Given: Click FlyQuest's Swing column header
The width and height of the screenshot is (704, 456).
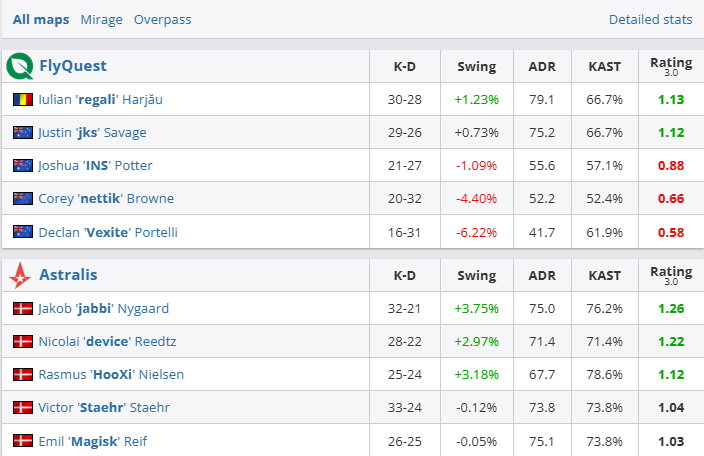Looking at the screenshot, I should pos(476,67).
